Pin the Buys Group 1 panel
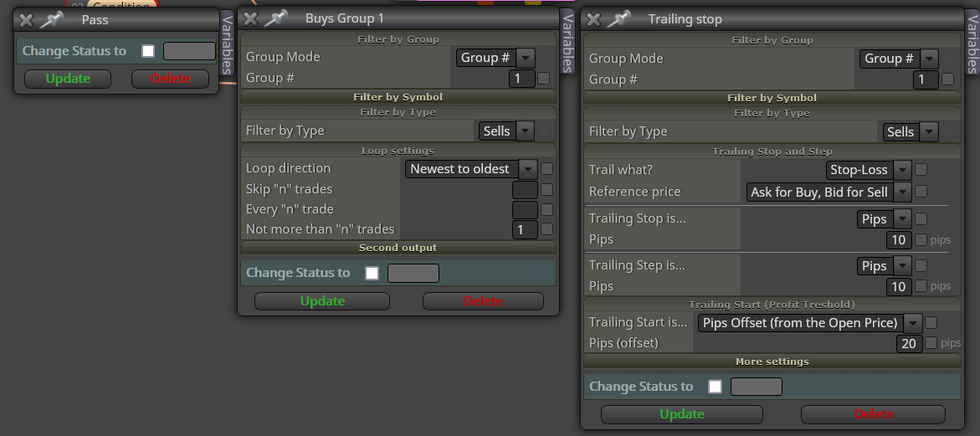This screenshot has width=980, height=436. (x=275, y=18)
